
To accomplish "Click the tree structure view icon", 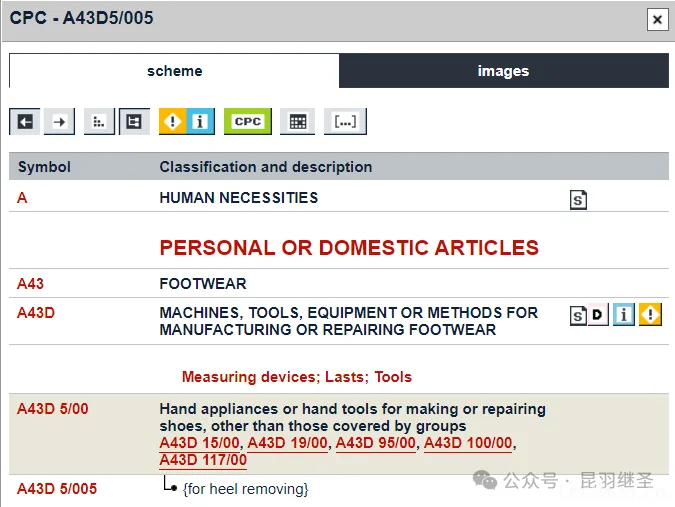I will click(x=133, y=121).
